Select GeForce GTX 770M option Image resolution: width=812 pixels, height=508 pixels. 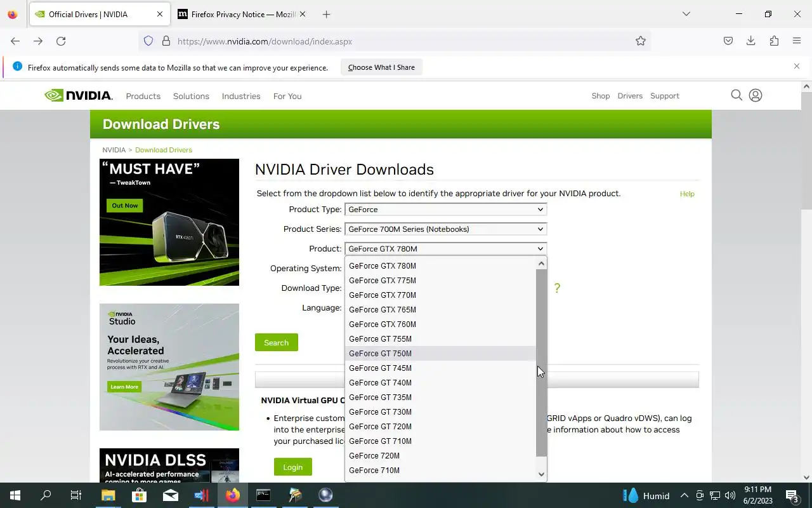440,295
